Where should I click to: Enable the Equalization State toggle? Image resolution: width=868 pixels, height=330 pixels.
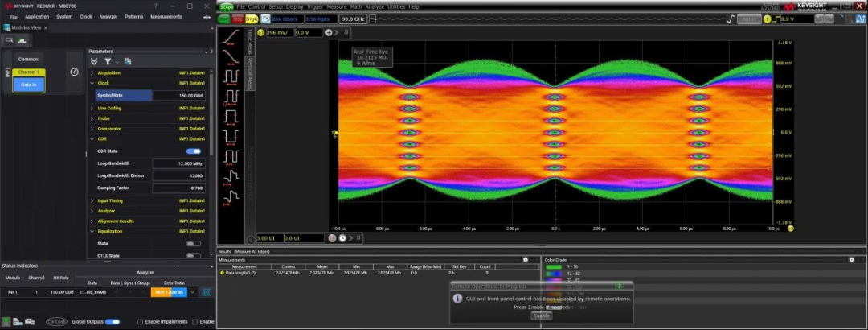pyautogui.click(x=193, y=244)
